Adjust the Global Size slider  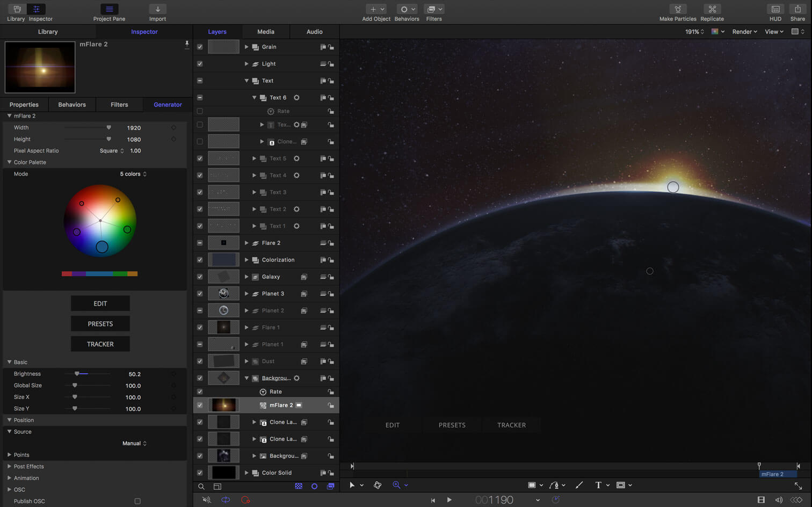[x=88, y=386]
